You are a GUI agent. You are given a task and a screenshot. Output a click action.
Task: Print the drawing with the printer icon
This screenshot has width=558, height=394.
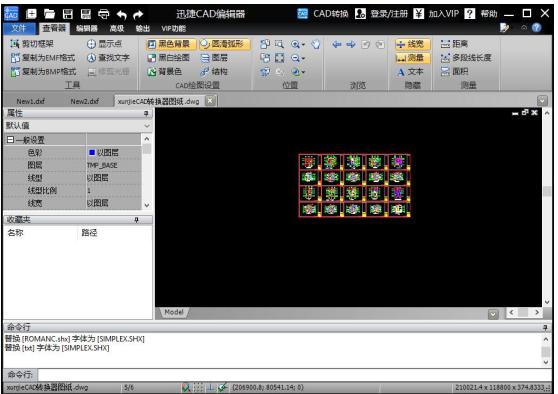click(x=104, y=14)
